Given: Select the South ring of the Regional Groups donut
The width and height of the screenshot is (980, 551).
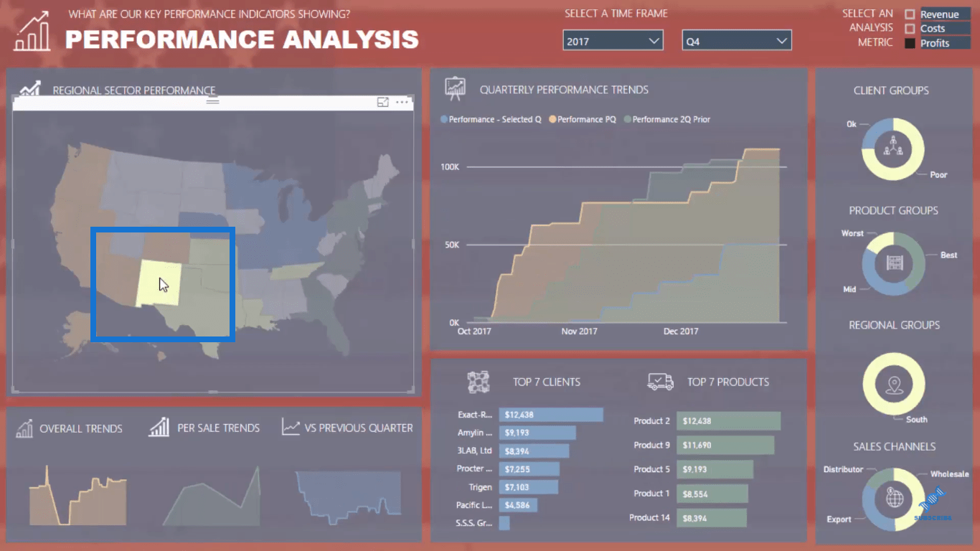Looking at the screenshot, I should coord(894,410).
